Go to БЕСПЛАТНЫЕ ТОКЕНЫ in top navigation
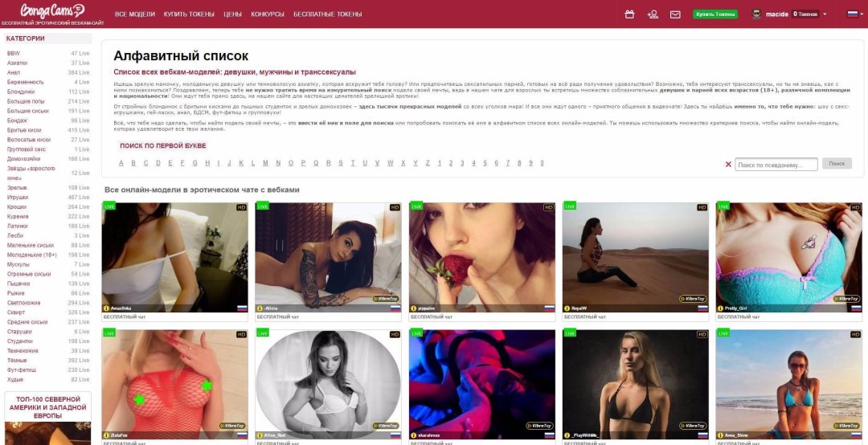The image size is (868, 445). click(328, 14)
